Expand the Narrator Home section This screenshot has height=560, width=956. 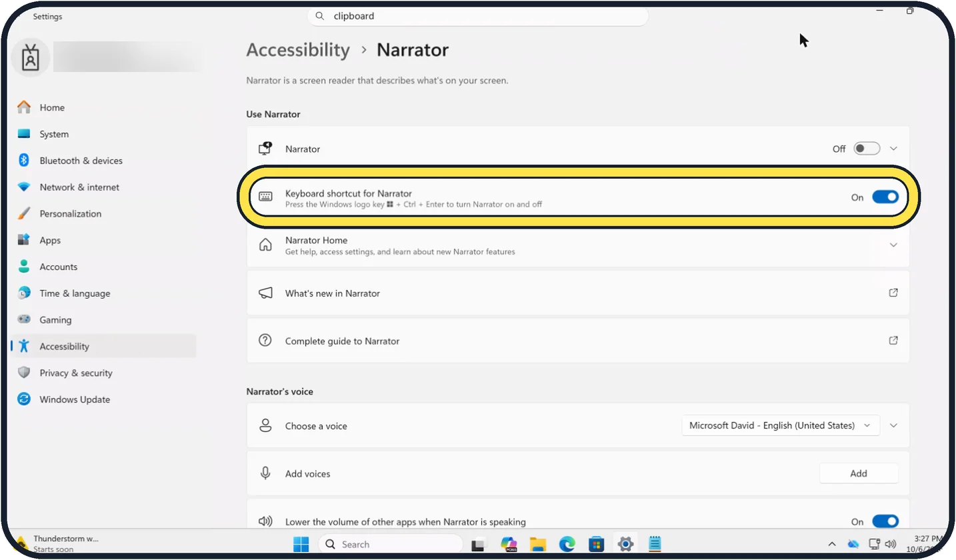click(x=894, y=245)
